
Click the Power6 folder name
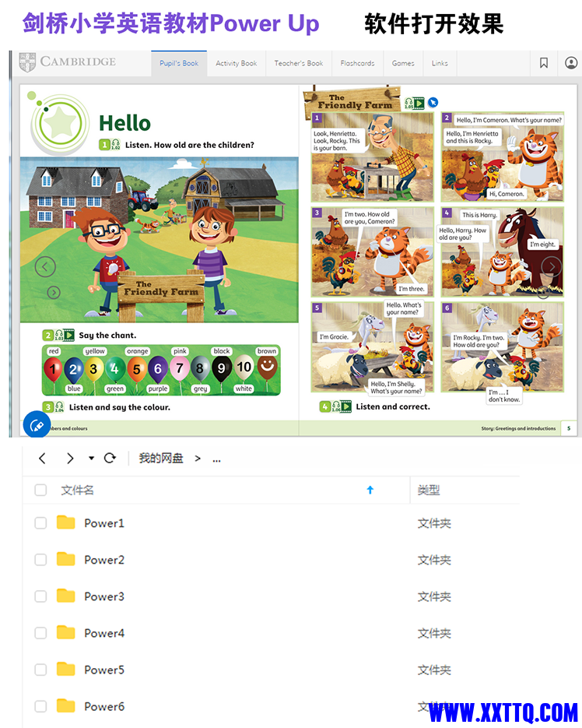[104, 707]
